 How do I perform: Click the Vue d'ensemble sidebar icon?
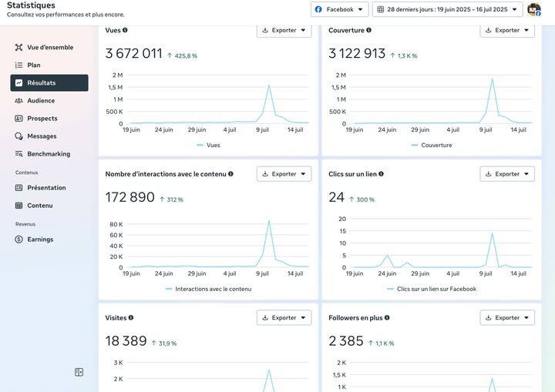pos(19,48)
